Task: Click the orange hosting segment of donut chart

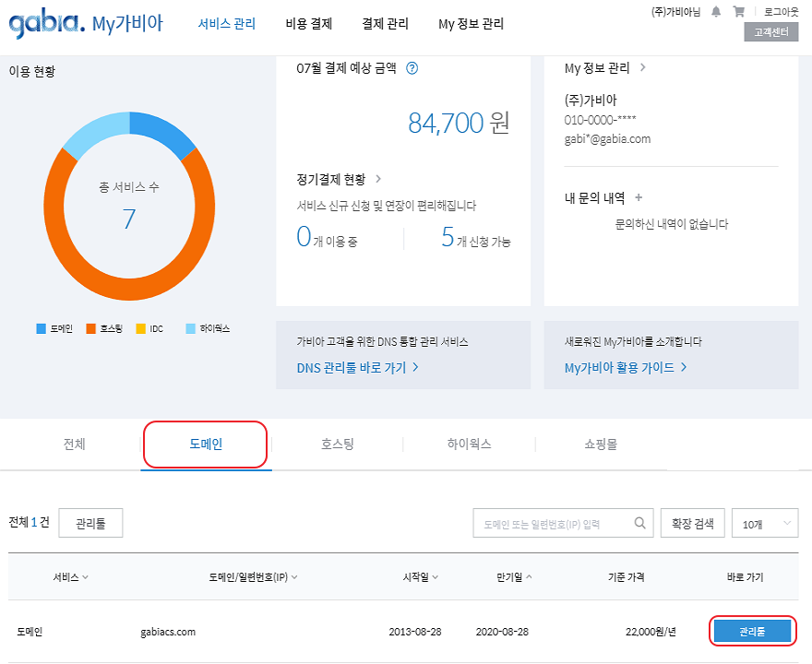Action: tap(129, 290)
